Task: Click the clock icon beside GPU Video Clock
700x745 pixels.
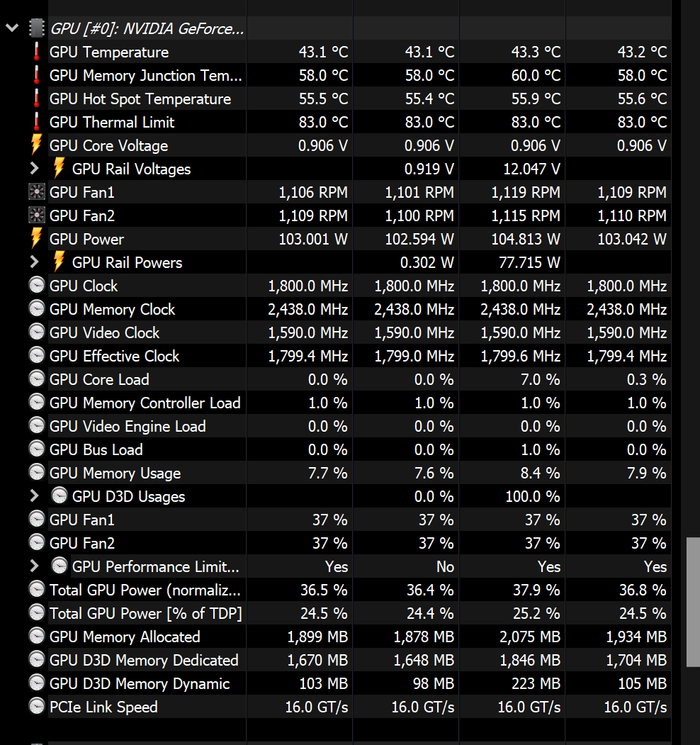Action: 37,332
